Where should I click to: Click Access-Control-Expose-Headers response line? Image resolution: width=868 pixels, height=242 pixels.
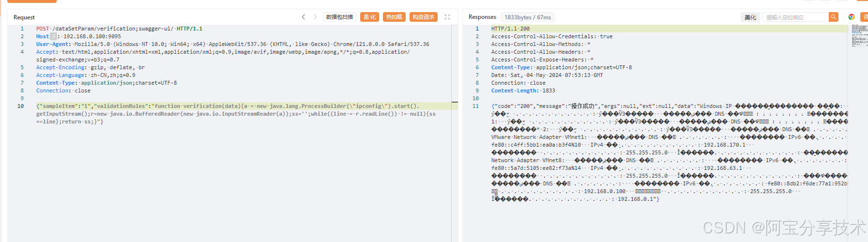(x=542, y=60)
